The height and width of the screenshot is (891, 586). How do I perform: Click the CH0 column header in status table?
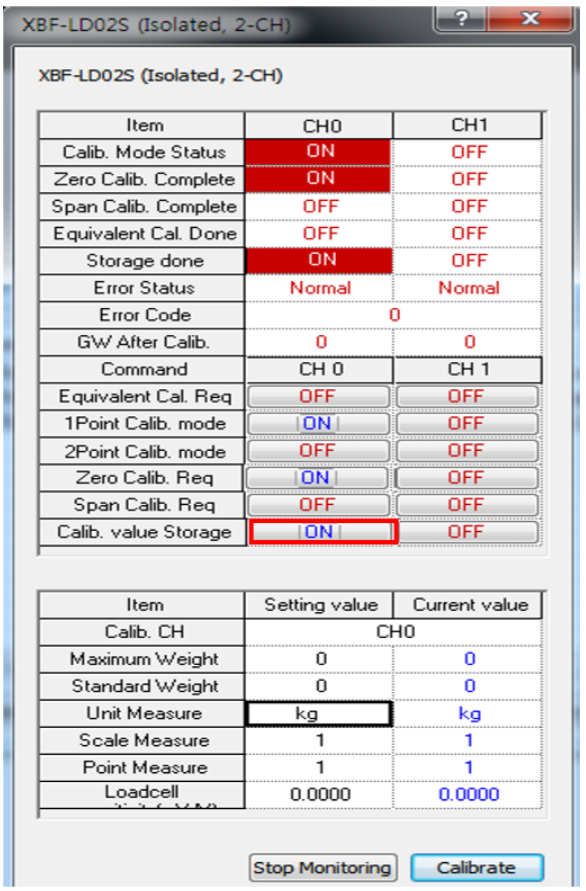(319, 125)
